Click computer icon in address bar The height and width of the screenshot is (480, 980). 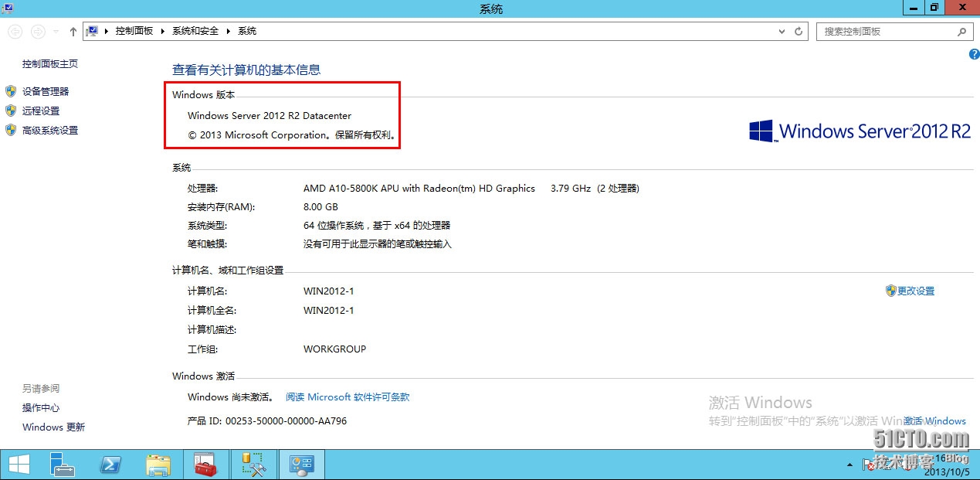click(x=93, y=31)
